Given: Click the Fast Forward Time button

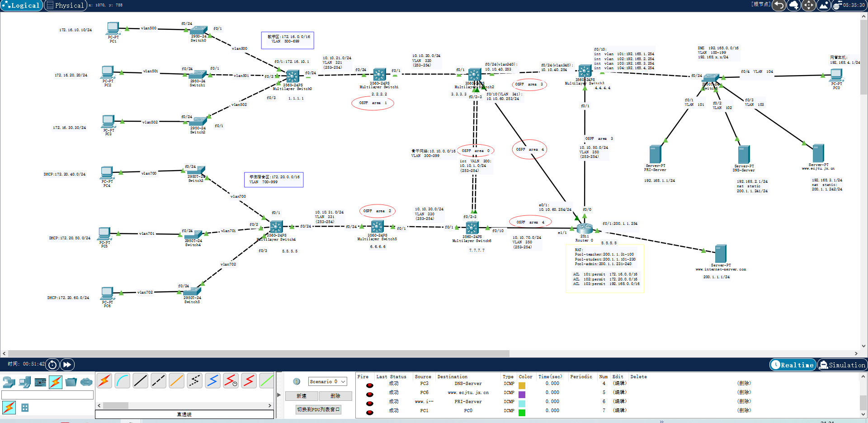Looking at the screenshot, I should pos(67,365).
